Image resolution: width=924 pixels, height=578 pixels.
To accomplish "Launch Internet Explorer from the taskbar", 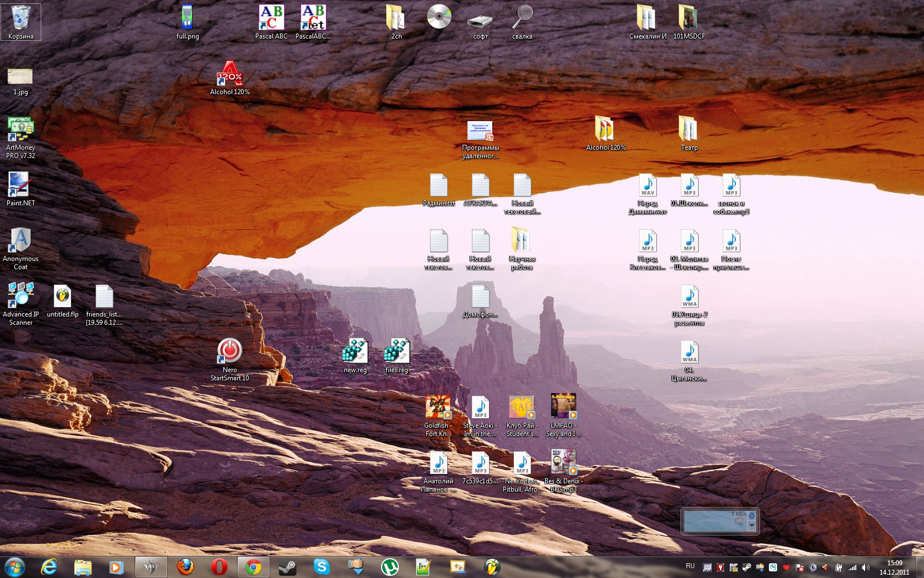I will (50, 566).
